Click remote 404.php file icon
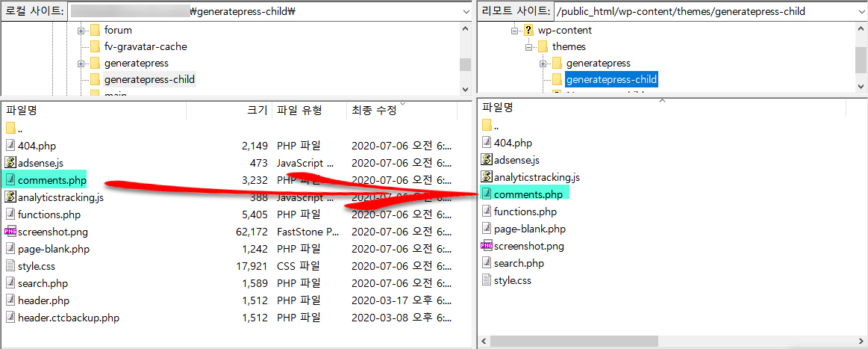Image resolution: width=868 pixels, height=349 pixels. [x=487, y=143]
